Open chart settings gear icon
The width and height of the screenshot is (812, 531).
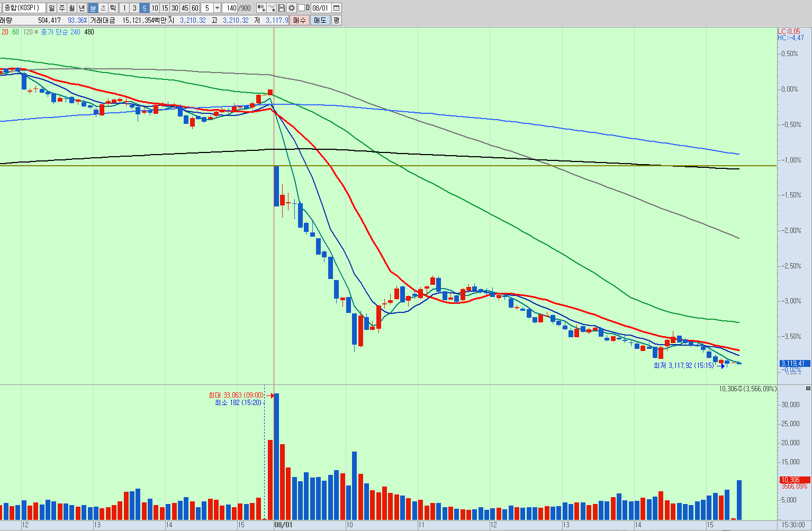coord(292,8)
